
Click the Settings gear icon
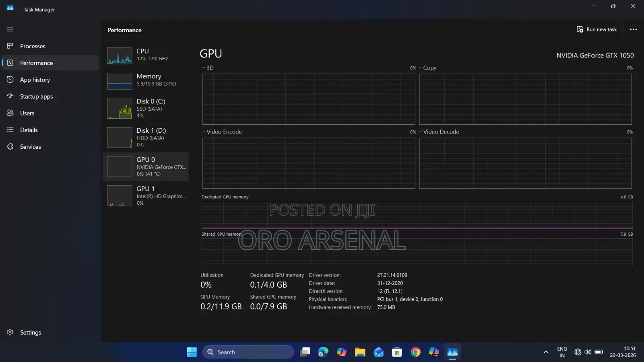point(10,332)
